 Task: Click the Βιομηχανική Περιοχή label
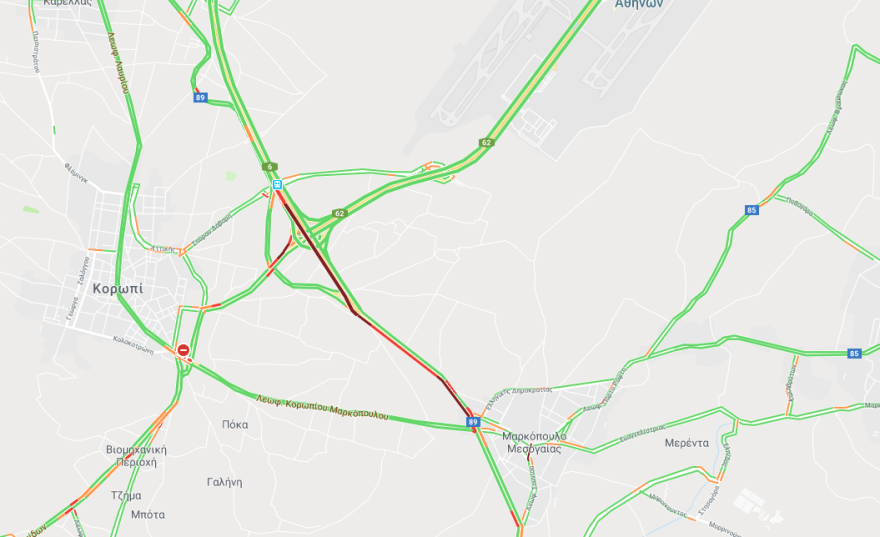(x=136, y=456)
